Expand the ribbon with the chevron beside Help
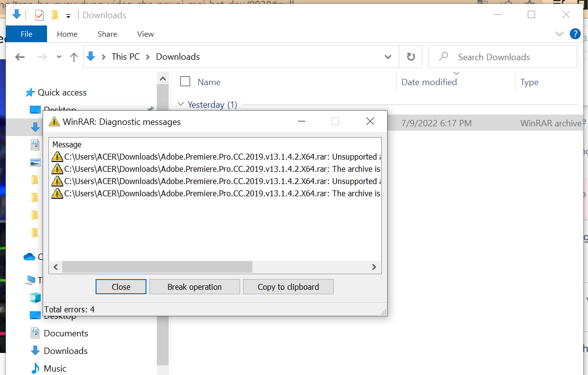Screen dimensions: 588x375 [560, 34]
